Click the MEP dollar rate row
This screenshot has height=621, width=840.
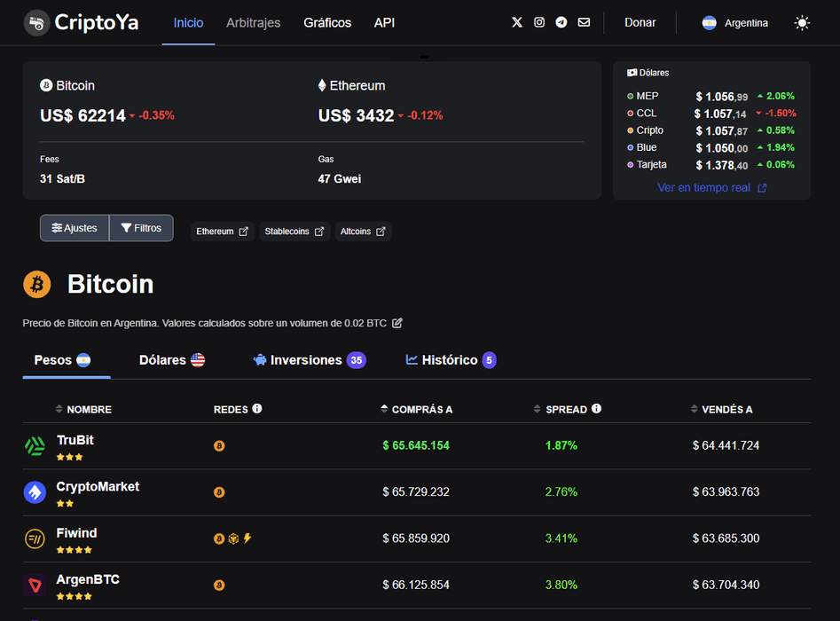click(710, 97)
